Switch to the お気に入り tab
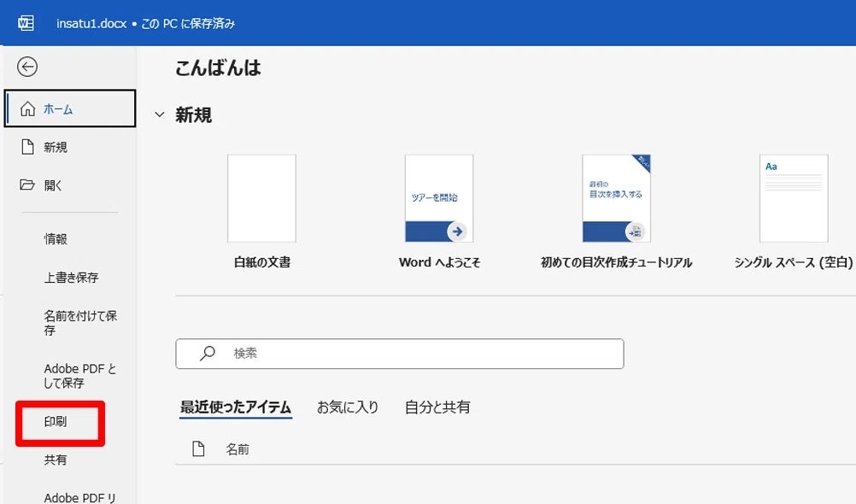The width and height of the screenshot is (856, 504). pos(348,407)
